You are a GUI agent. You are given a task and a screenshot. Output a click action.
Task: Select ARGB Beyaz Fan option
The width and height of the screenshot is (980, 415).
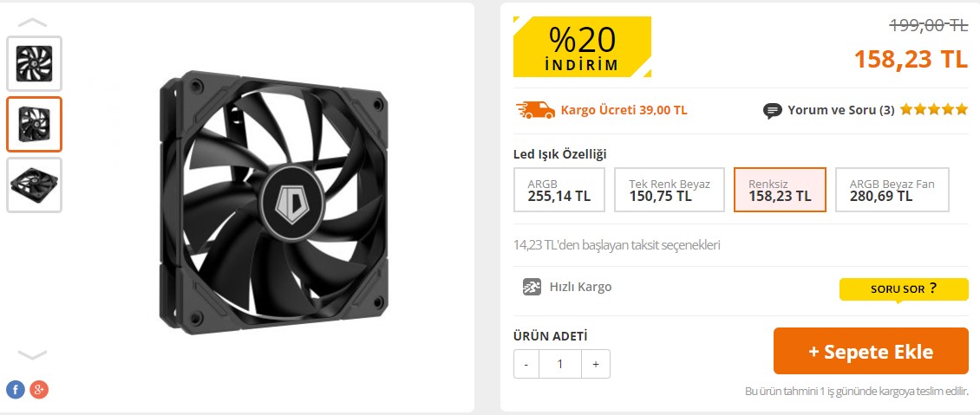pos(892,190)
